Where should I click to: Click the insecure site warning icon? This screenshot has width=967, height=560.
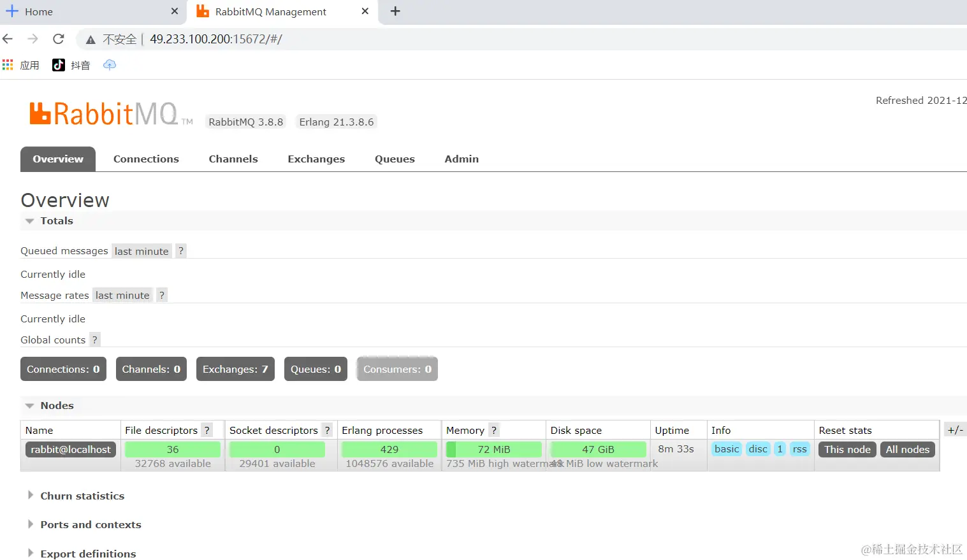91,39
